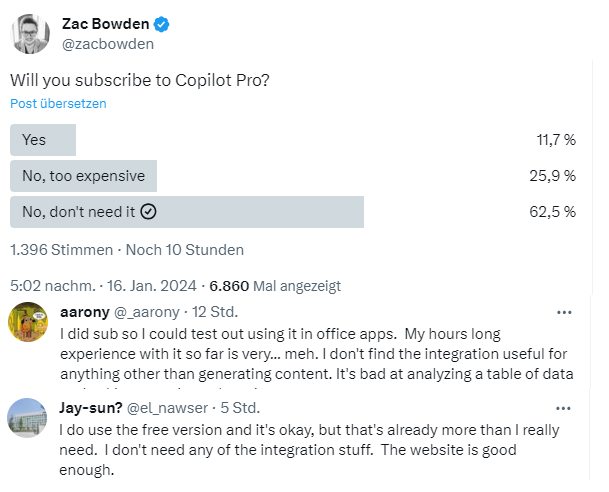Select the 'No, too expensive' poll option
The height and width of the screenshot is (492, 609).
click(84, 176)
